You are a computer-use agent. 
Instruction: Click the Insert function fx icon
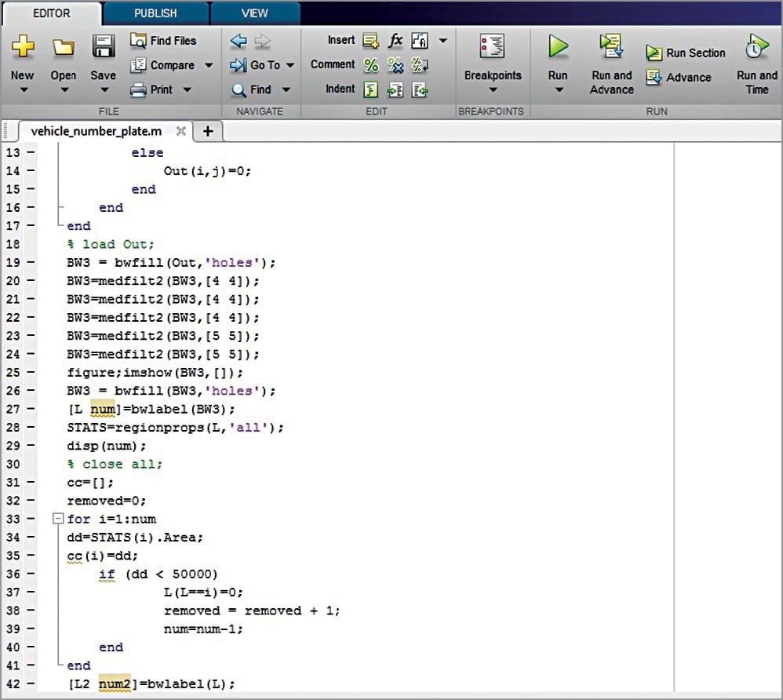(395, 40)
